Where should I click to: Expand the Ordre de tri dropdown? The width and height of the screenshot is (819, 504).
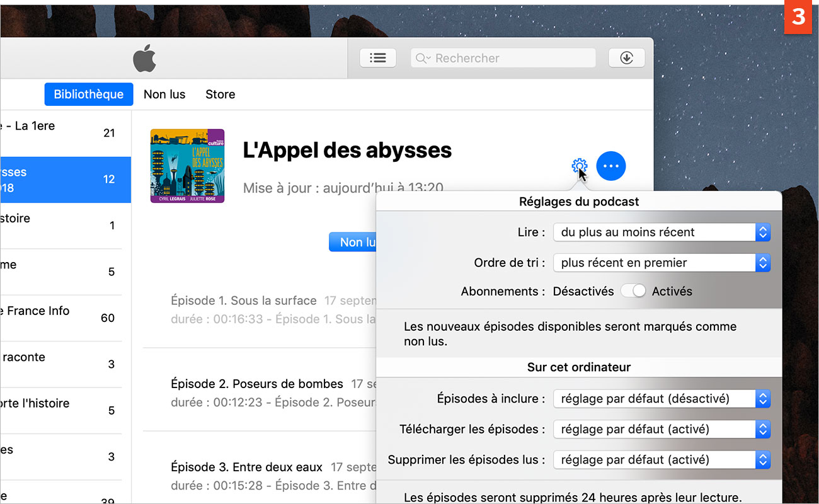click(661, 263)
